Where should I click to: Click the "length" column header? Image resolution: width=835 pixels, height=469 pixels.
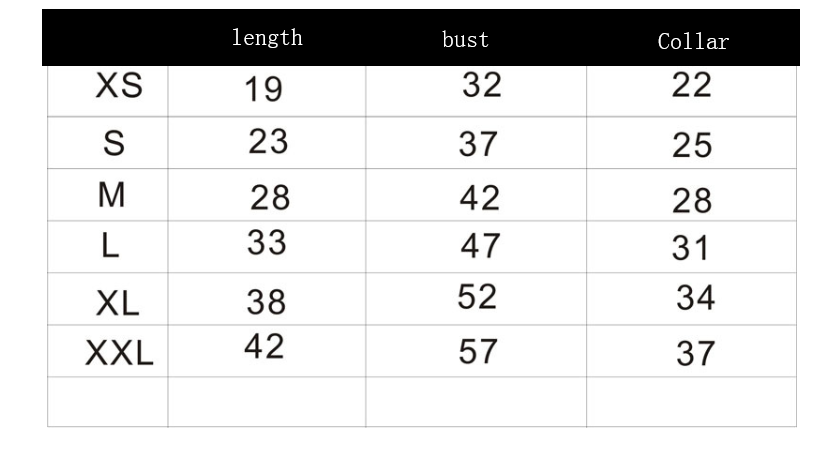click(x=266, y=39)
